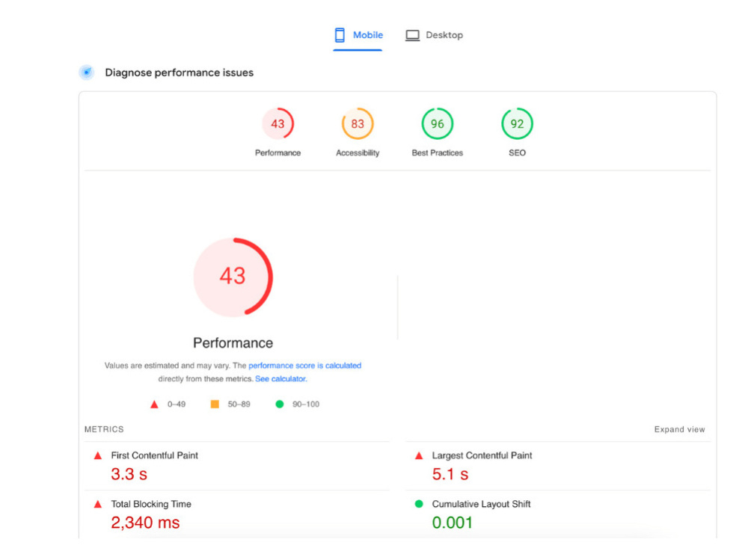Click the mobile phone icon
The height and width of the screenshot is (560, 748).
point(340,35)
